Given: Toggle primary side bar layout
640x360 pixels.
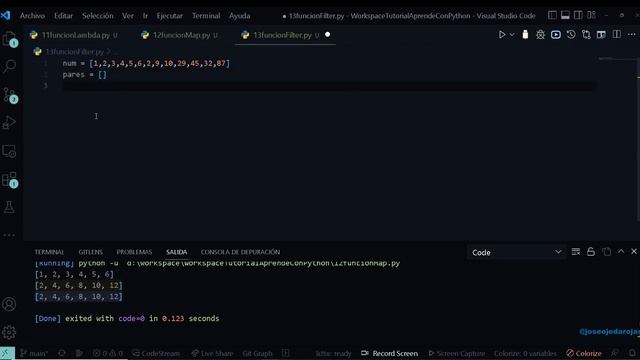Looking at the screenshot, I should click(552, 16).
